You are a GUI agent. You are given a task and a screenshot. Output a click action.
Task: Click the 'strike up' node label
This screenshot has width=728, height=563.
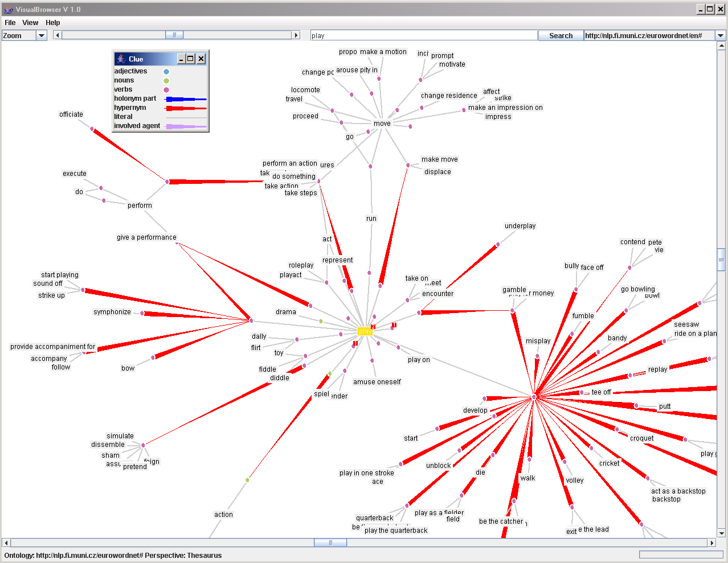[x=52, y=295]
